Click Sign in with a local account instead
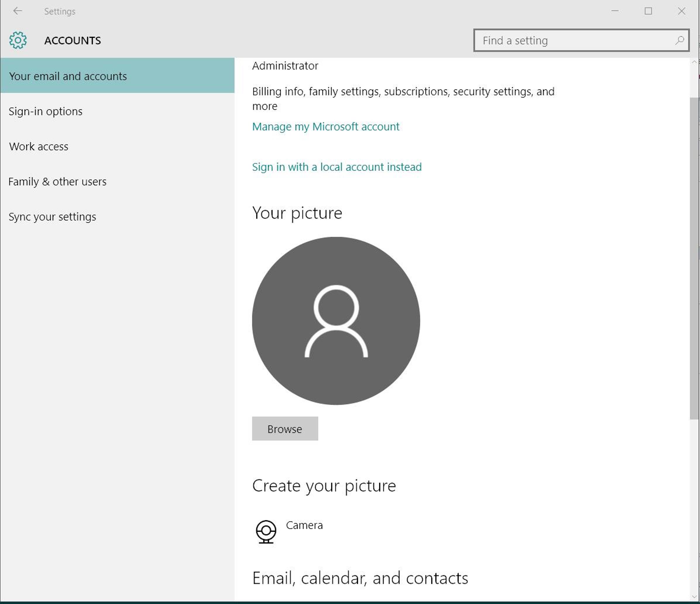This screenshot has width=700, height=604. (337, 167)
